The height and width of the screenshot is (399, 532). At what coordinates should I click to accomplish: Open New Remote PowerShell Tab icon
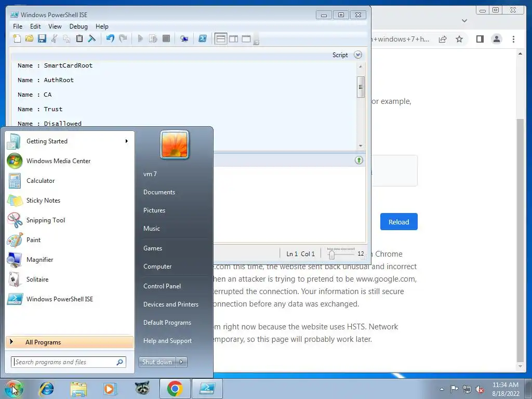tap(184, 38)
